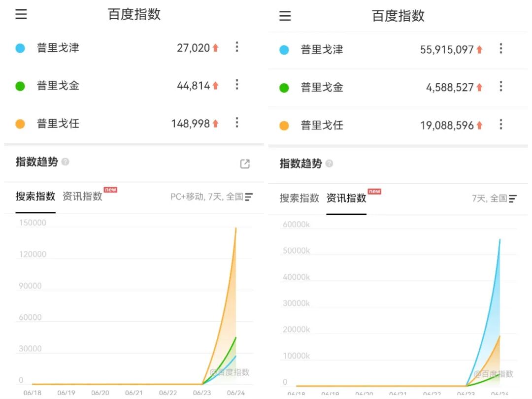The height and width of the screenshot is (399, 532).
Task: Select 资讯指数 tab in right panel
Action: [x=346, y=198]
